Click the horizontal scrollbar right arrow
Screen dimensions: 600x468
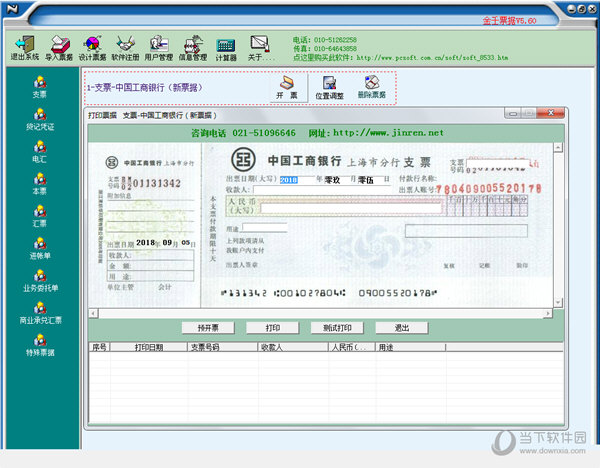[x=548, y=313]
